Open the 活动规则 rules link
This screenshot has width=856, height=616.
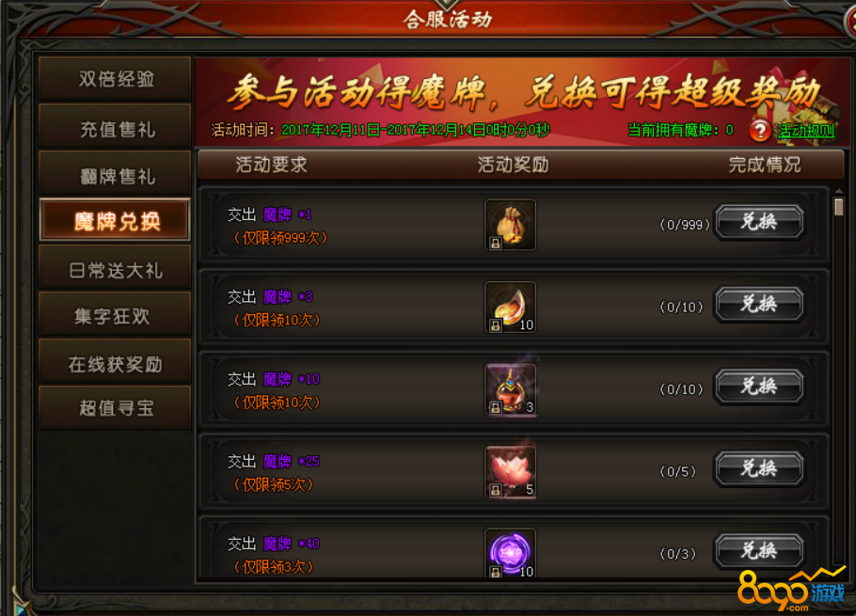click(x=806, y=131)
